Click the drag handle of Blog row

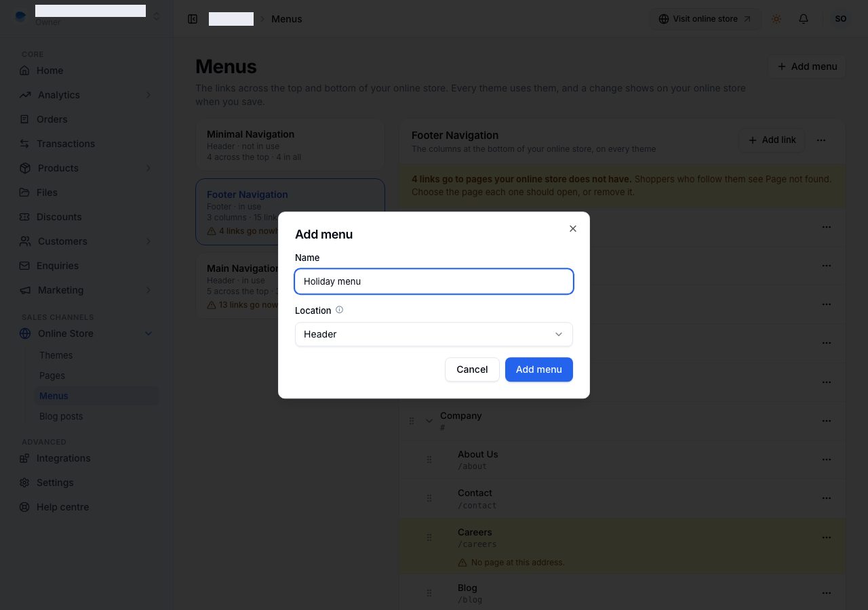pyautogui.click(x=429, y=593)
